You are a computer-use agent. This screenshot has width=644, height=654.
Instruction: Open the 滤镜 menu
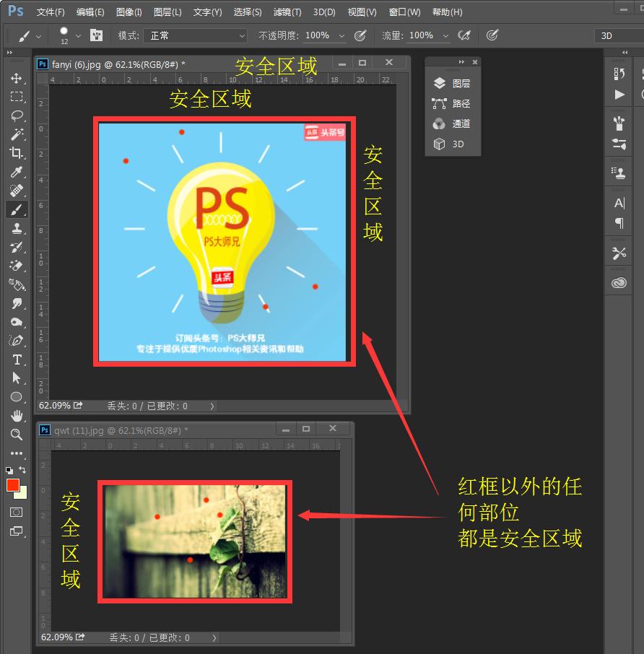286,12
